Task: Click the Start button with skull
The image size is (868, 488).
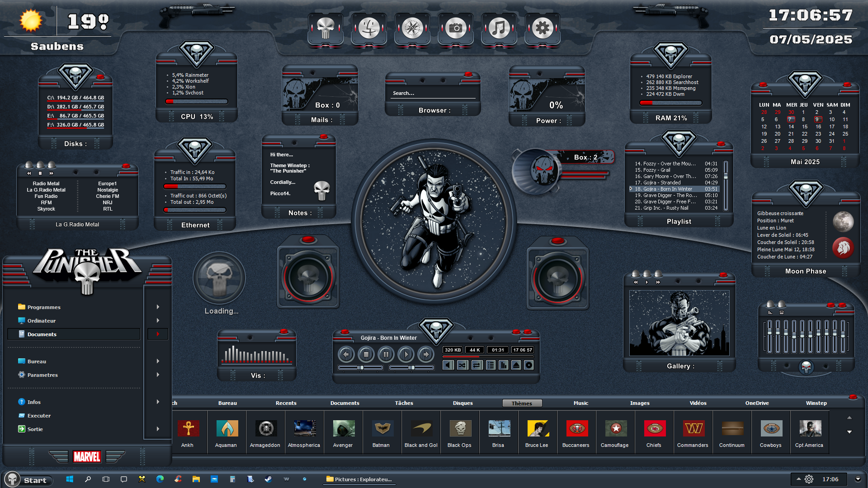Action: 28,480
